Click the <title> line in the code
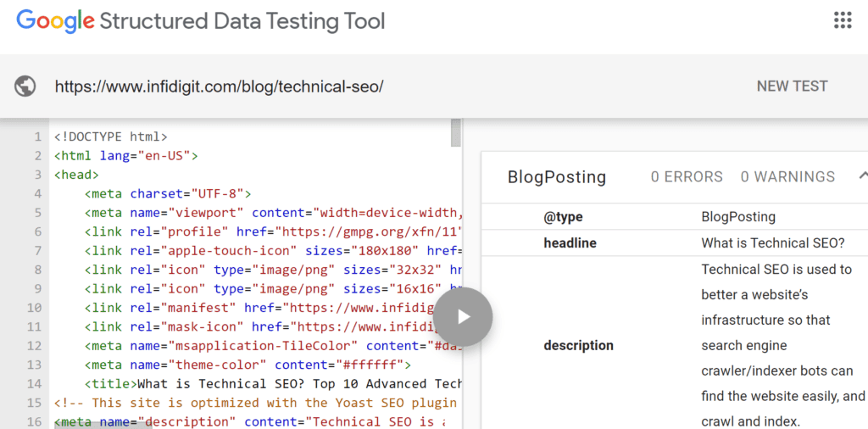 [274, 384]
